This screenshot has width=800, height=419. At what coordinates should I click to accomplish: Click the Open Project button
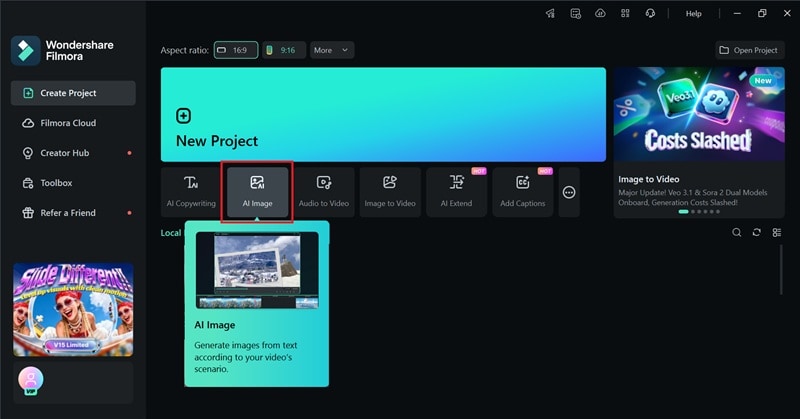749,50
